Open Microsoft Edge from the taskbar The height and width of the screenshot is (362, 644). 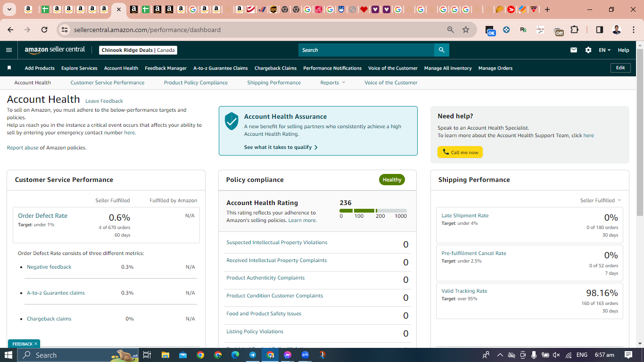tap(235, 355)
